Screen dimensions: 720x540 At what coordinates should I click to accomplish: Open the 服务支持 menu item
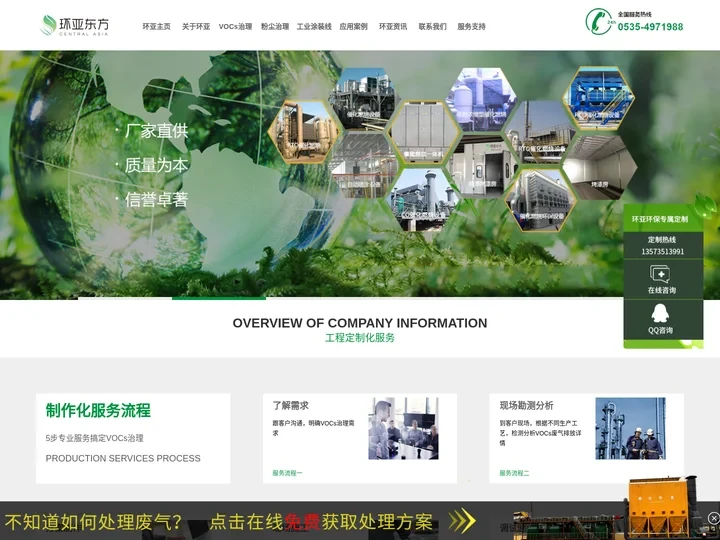(x=471, y=27)
